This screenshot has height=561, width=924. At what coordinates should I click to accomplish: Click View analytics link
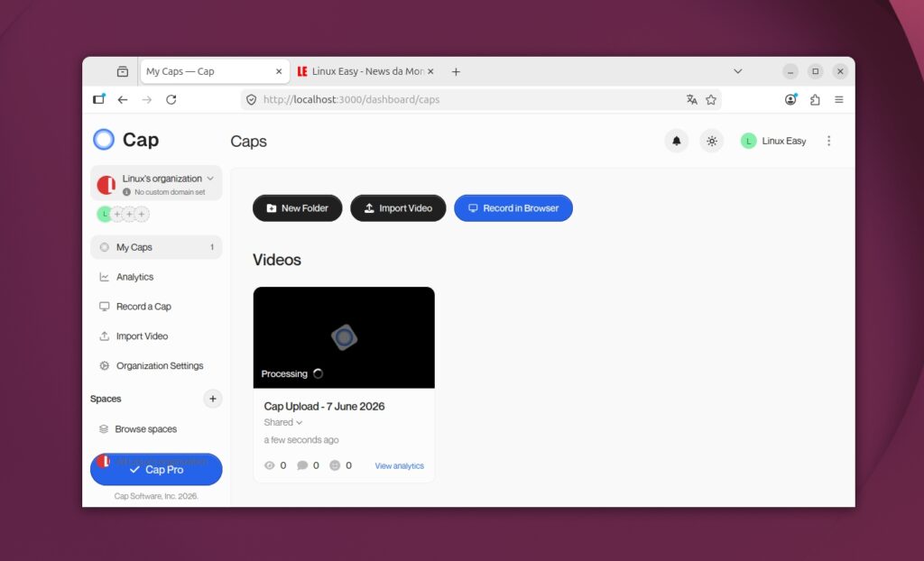click(400, 465)
